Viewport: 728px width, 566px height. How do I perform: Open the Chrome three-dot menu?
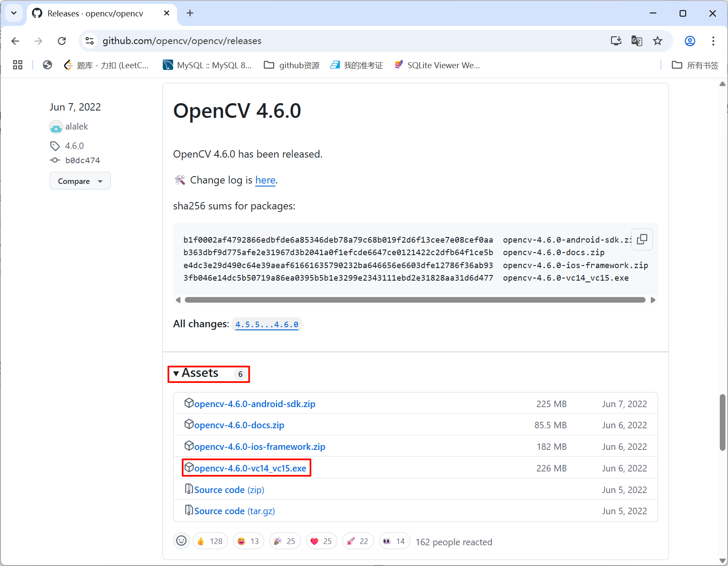pos(713,41)
